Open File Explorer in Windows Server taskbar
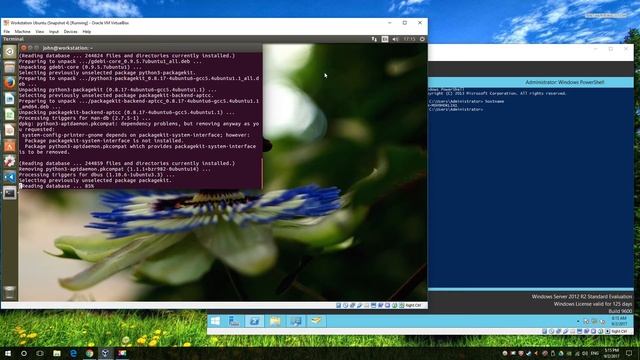 (275, 321)
